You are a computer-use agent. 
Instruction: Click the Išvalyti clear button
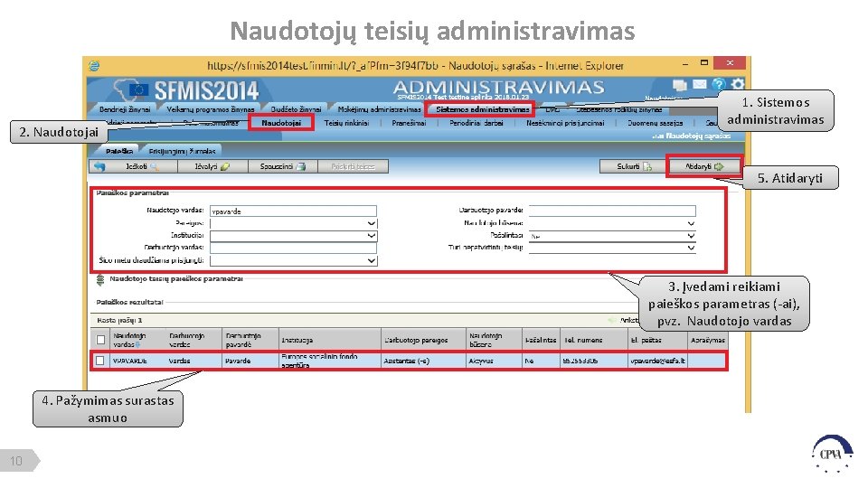212,166
